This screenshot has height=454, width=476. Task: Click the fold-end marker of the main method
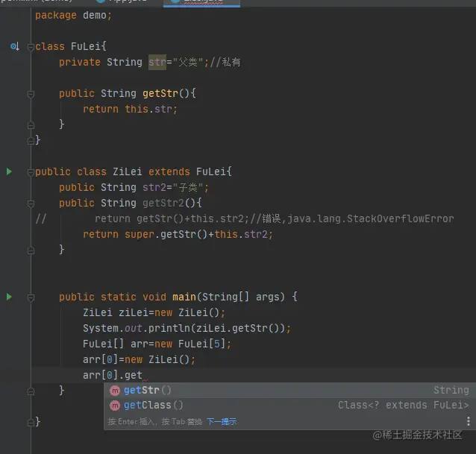tap(31, 391)
